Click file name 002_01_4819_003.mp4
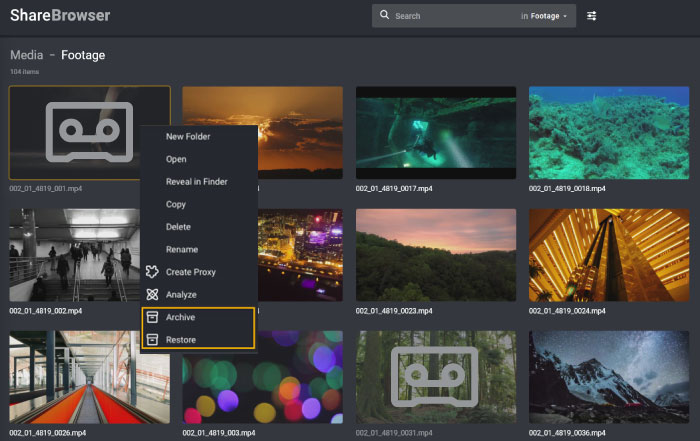The height and width of the screenshot is (441, 700). coord(219,433)
